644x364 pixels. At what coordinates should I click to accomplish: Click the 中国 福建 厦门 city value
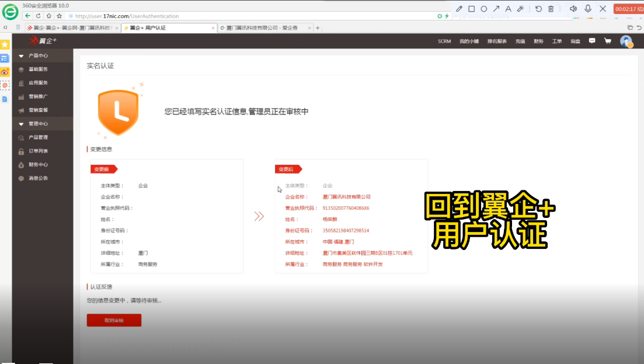[x=338, y=242]
